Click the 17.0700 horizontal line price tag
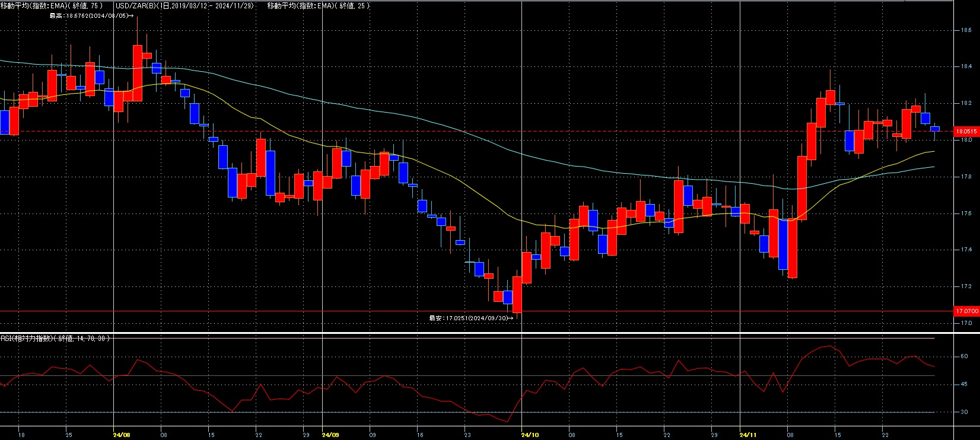The height and width of the screenshot is (440, 980). 966,311
